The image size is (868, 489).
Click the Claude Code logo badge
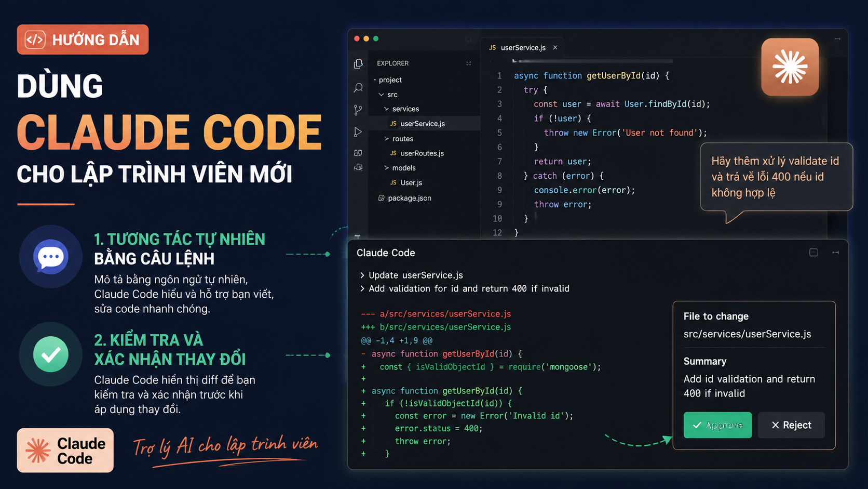[65, 451]
